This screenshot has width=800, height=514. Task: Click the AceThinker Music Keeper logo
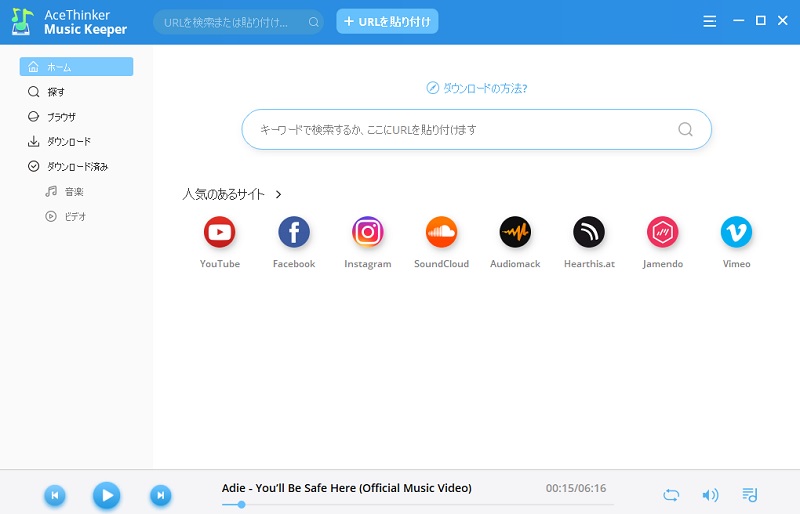coord(68,22)
